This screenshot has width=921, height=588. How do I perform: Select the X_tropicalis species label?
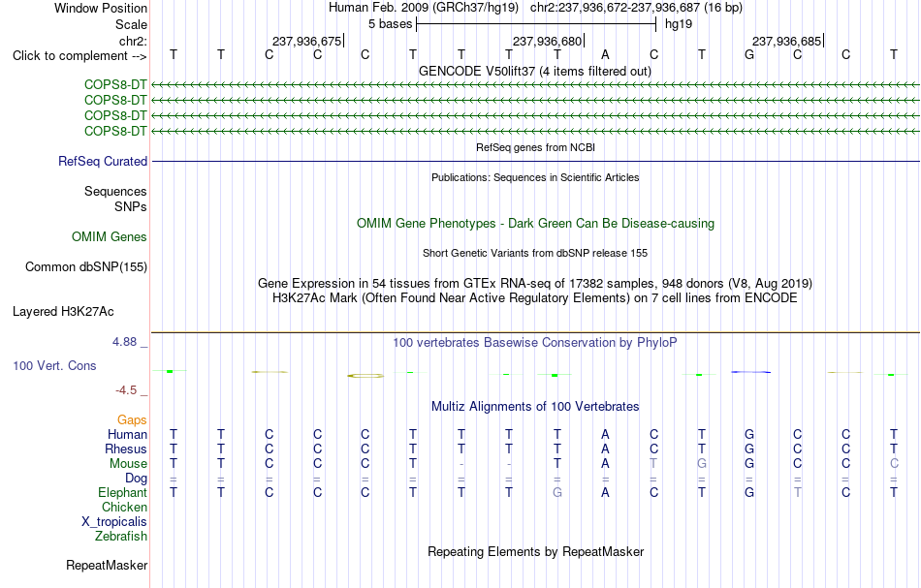(x=114, y=522)
